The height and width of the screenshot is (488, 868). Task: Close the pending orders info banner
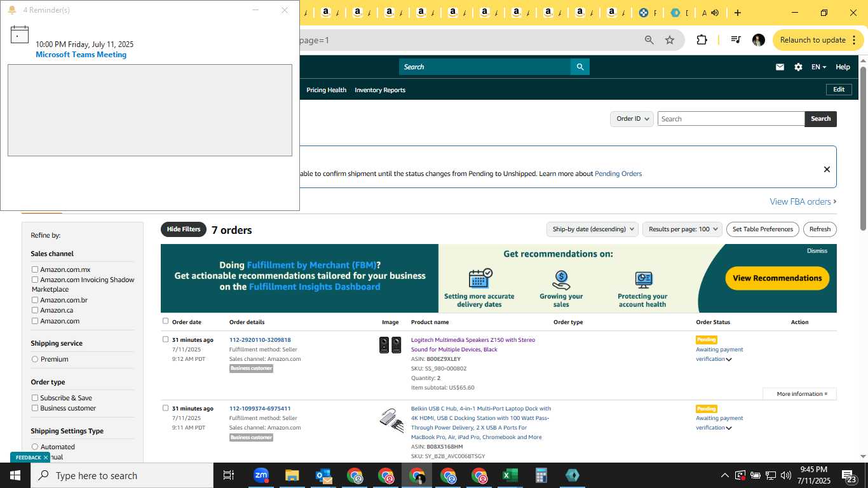827,169
